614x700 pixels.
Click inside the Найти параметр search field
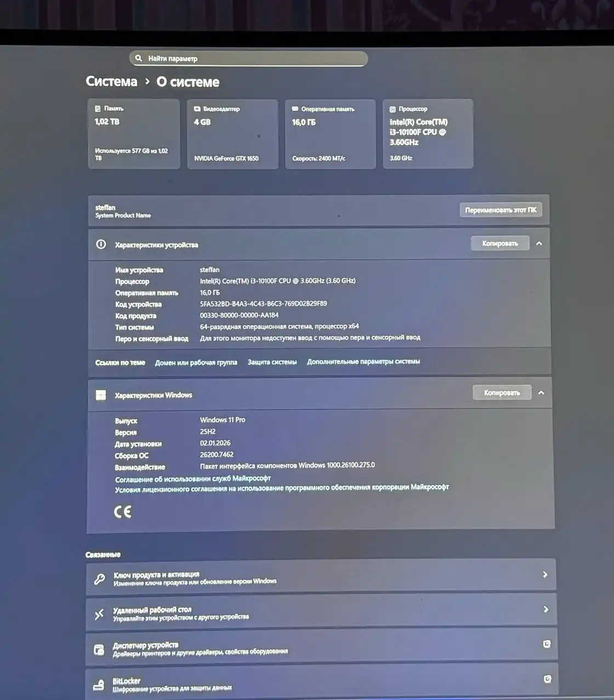click(x=246, y=58)
